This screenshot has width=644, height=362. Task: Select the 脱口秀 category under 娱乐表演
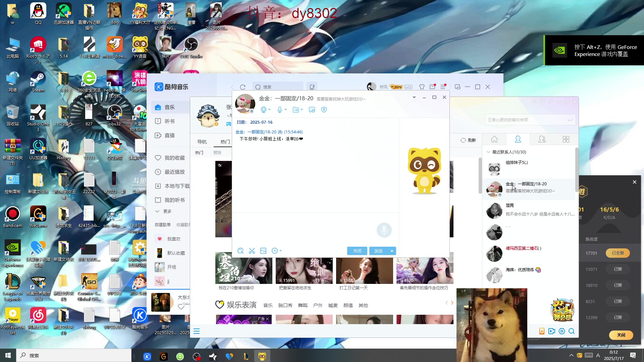coord(285,305)
